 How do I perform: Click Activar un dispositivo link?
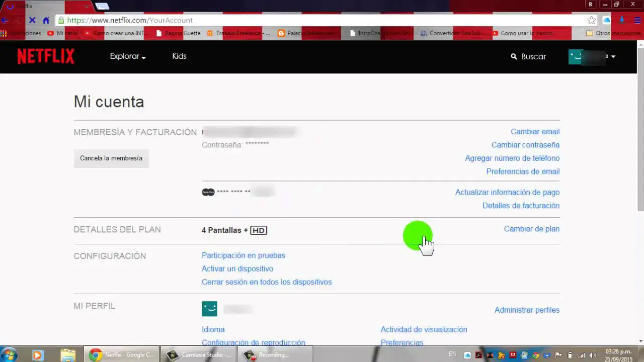click(237, 269)
